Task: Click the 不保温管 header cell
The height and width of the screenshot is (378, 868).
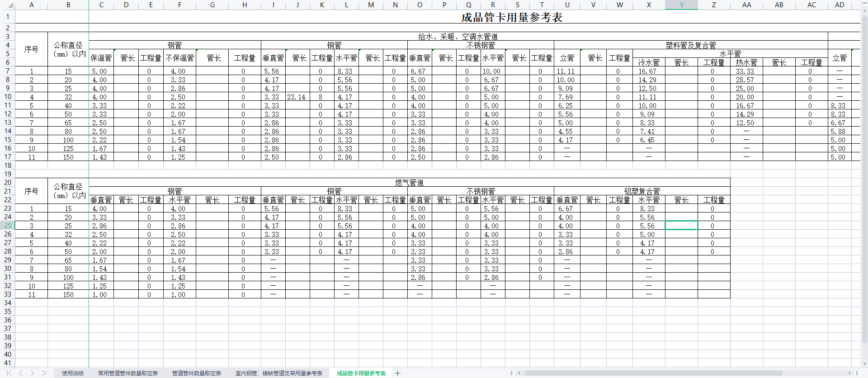Action: point(179,58)
